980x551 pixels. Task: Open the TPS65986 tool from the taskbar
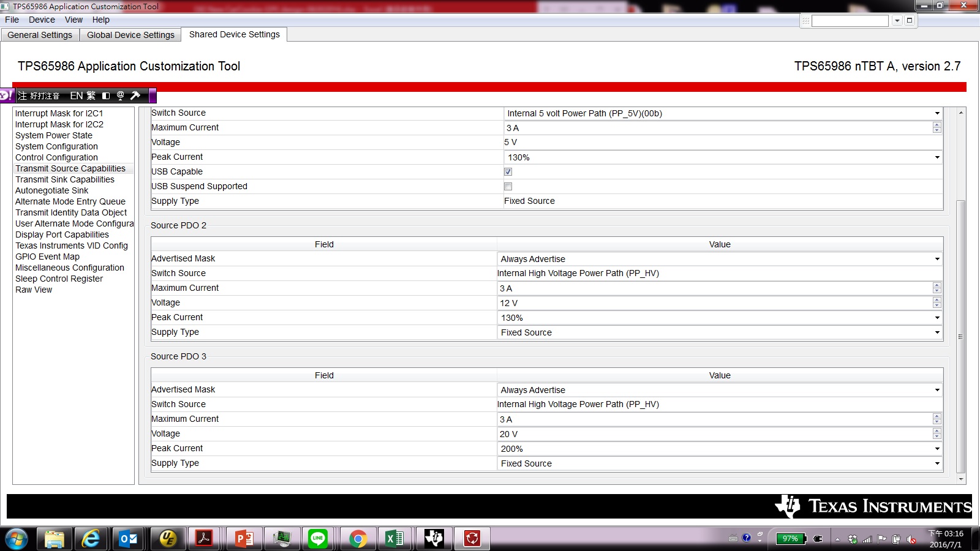tap(435, 539)
